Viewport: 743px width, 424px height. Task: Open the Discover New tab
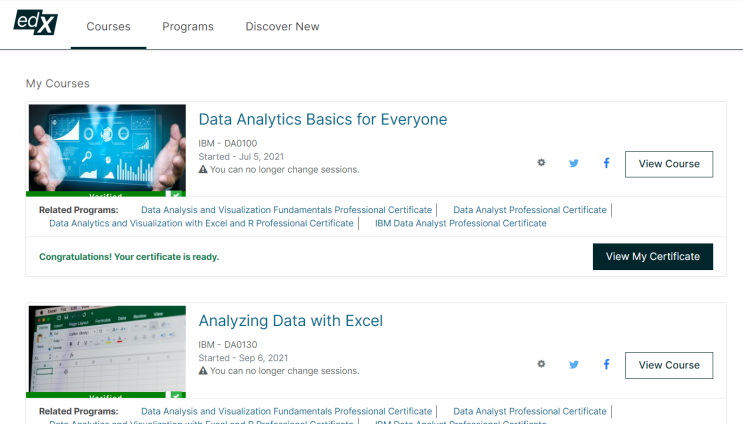coord(282,27)
